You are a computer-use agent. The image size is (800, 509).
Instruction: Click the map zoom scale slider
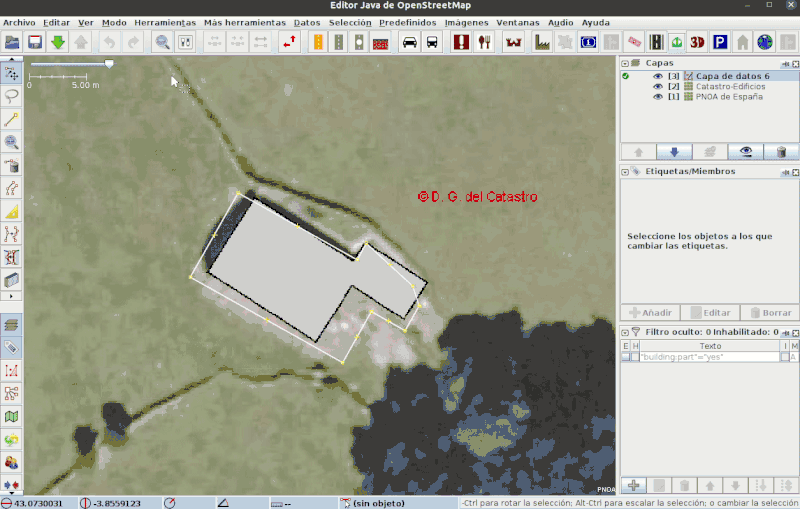[109, 64]
